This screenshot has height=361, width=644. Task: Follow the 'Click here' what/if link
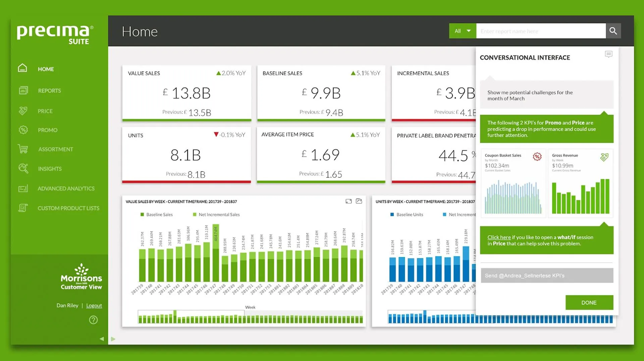[x=499, y=237]
